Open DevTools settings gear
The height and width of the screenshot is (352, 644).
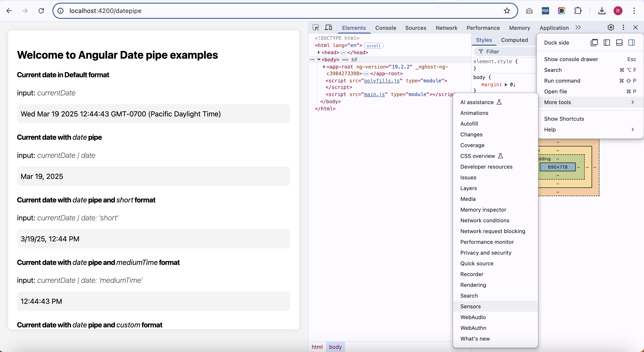click(611, 28)
